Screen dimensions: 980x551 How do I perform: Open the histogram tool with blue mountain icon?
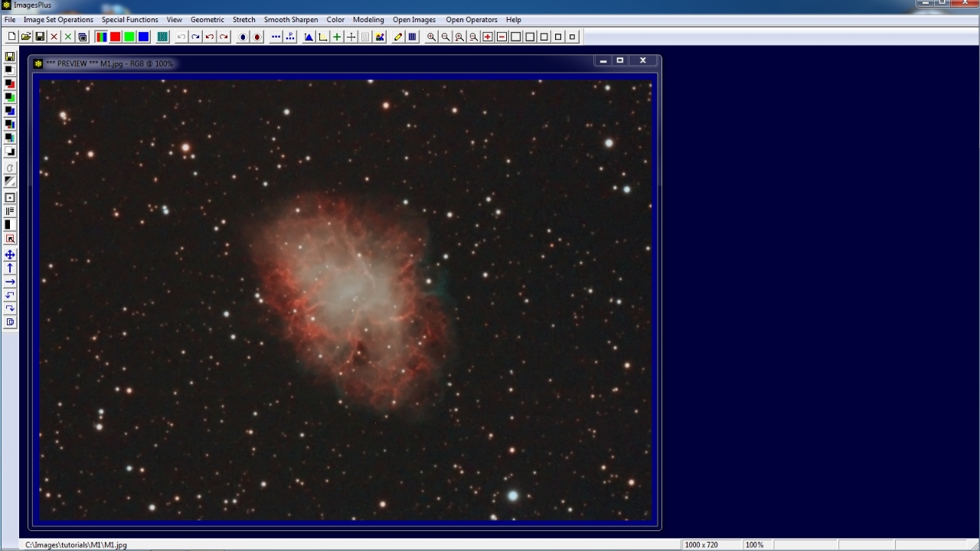(309, 37)
